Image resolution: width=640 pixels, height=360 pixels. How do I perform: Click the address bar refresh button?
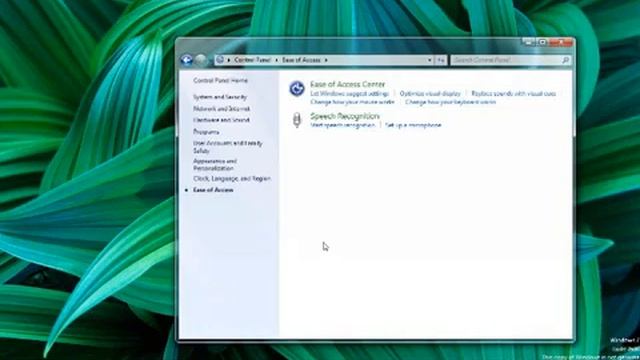point(440,60)
